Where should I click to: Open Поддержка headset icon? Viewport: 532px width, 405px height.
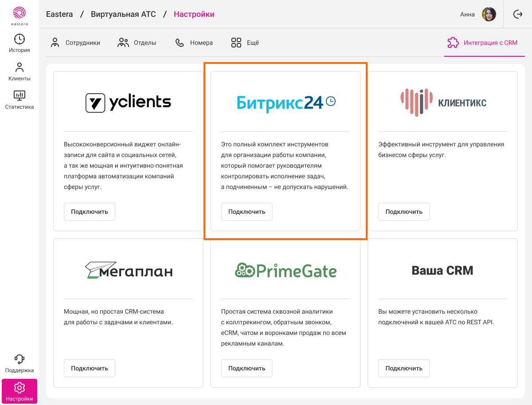[x=20, y=359]
